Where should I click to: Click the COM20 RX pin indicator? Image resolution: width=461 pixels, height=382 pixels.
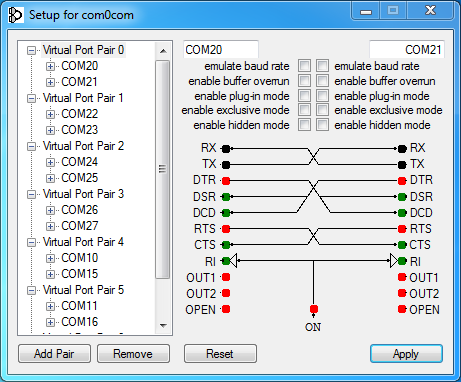tap(226, 149)
